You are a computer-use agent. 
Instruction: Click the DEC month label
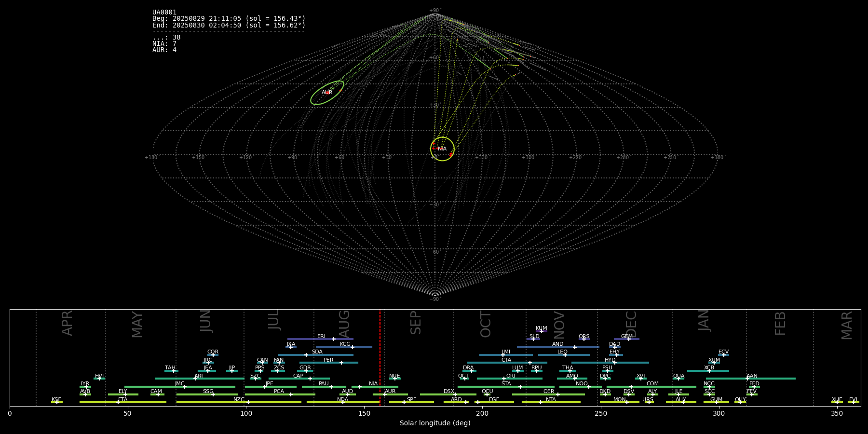point(631,324)
